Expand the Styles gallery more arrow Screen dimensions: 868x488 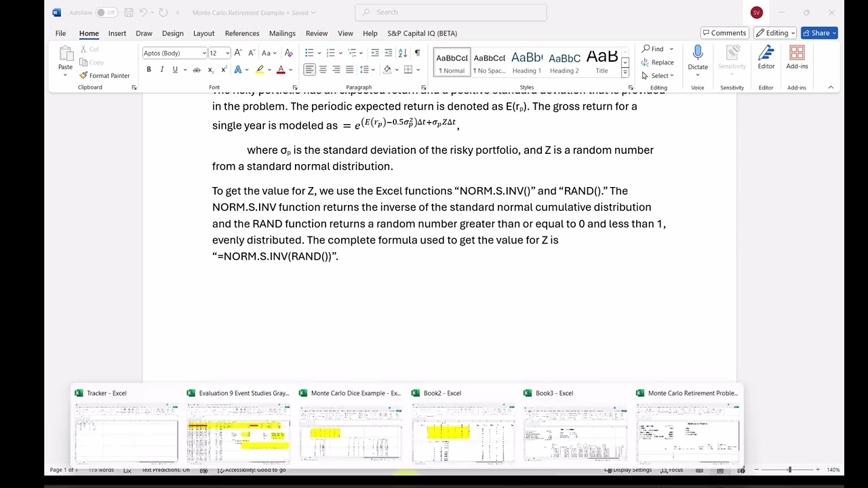click(625, 72)
